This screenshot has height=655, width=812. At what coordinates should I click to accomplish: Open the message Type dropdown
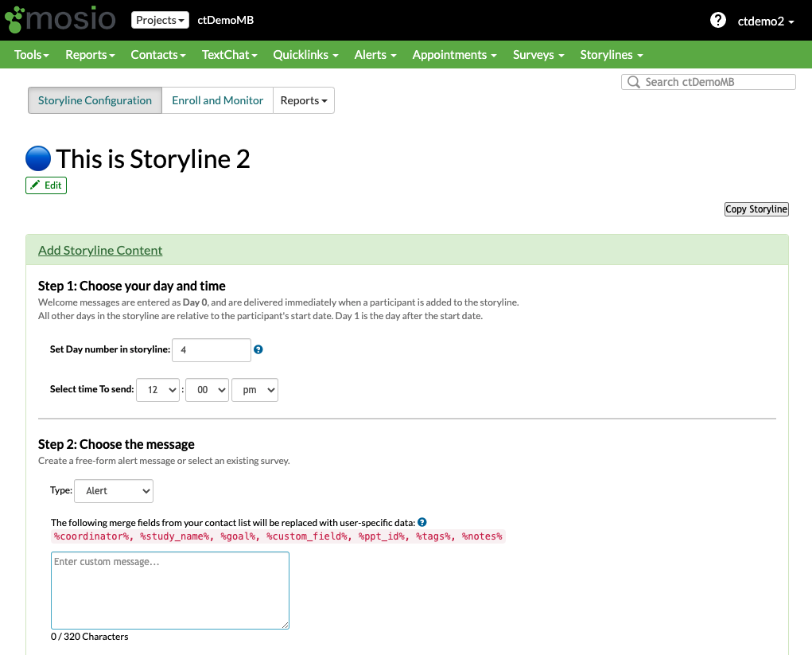[114, 491]
